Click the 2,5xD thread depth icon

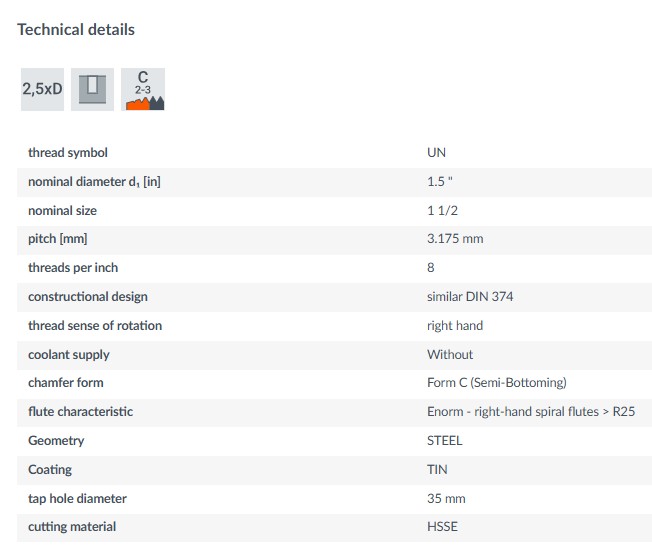(42, 89)
